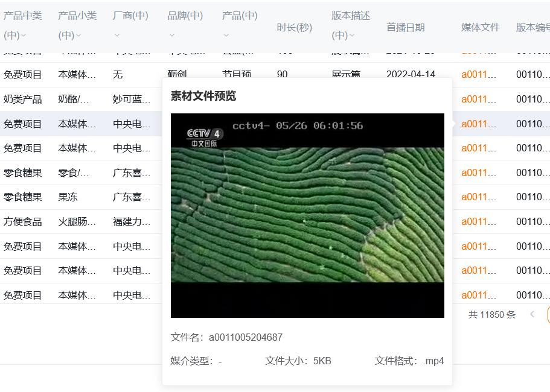The image size is (550, 392).
Task: Select the 方便食品 row category cell
Action: click(23, 221)
